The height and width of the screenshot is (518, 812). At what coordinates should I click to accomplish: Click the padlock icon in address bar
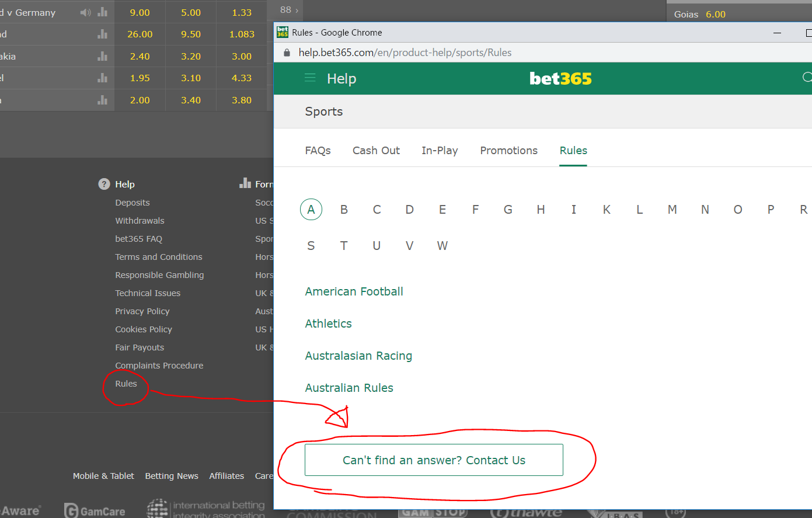[x=287, y=53]
